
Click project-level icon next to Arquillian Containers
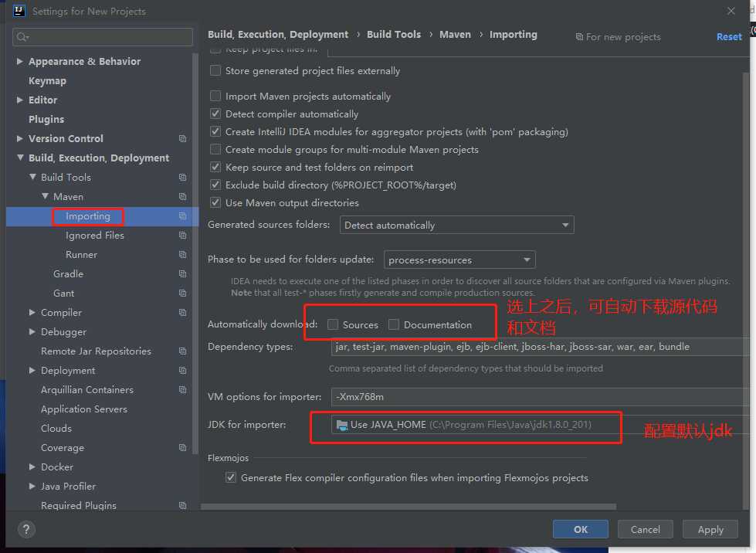[183, 389]
